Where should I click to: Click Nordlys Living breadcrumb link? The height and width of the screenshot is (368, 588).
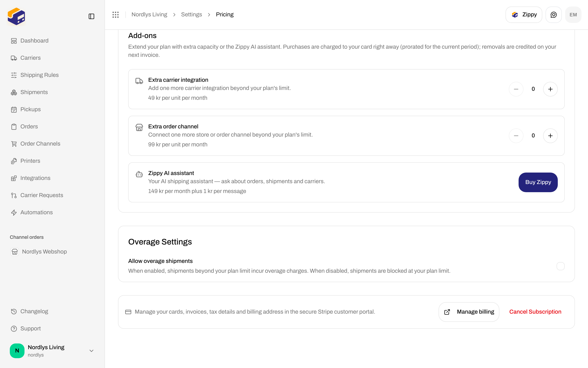pos(149,15)
